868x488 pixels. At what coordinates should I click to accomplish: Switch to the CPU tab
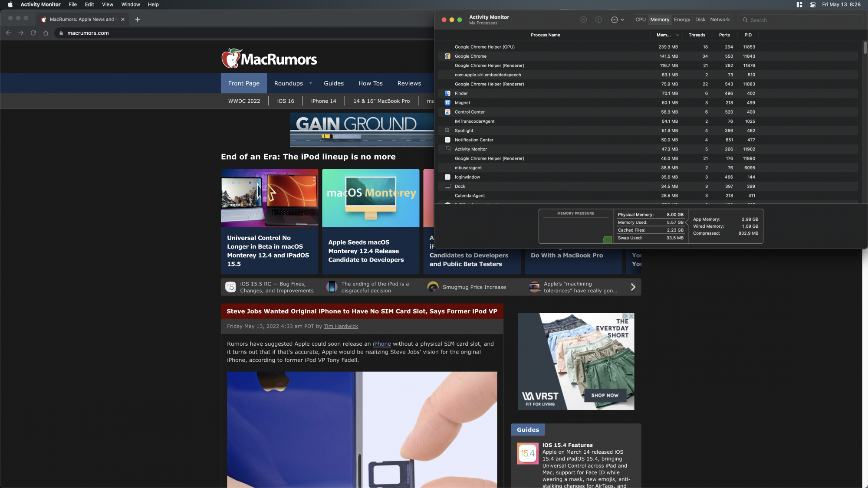pyautogui.click(x=640, y=20)
